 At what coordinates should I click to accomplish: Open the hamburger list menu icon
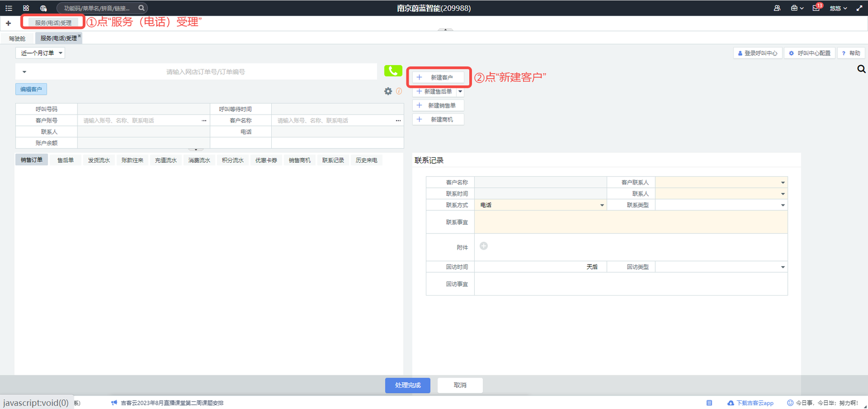9,8
